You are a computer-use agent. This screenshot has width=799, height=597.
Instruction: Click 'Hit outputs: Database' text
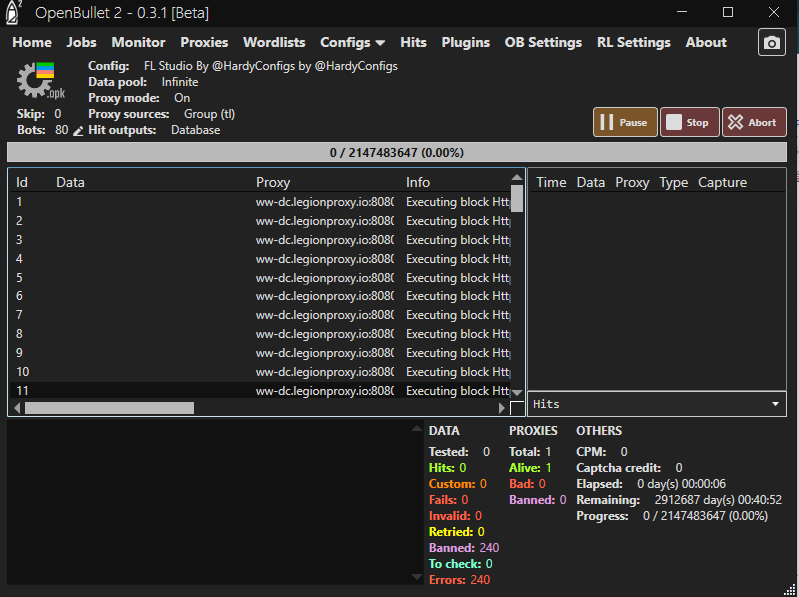tap(154, 130)
